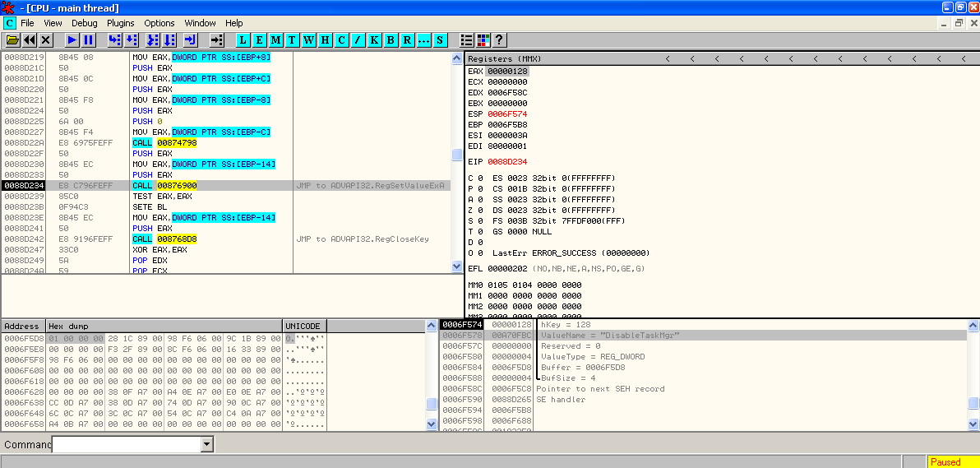Click the Trace over toolbar icon
The width and height of the screenshot is (980, 468).
click(169, 40)
